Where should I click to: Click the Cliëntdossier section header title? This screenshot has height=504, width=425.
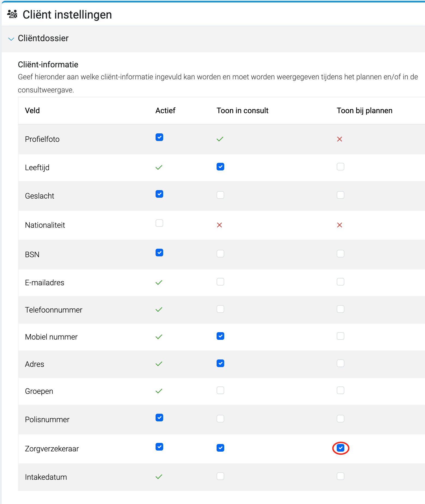click(x=43, y=38)
